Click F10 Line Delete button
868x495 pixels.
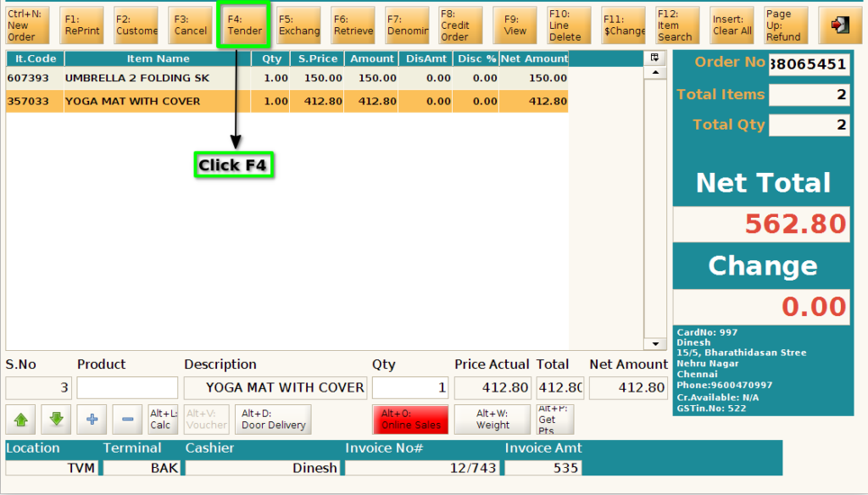click(569, 25)
